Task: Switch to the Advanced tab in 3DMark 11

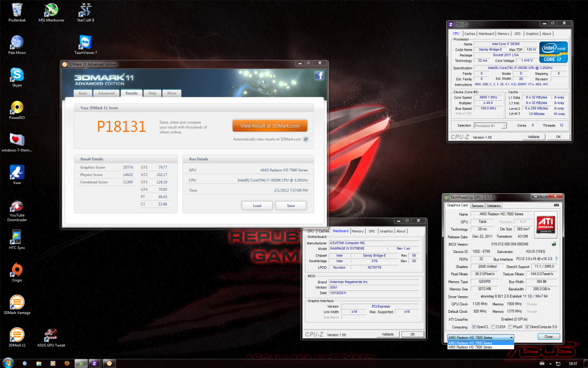Action: 106,93
